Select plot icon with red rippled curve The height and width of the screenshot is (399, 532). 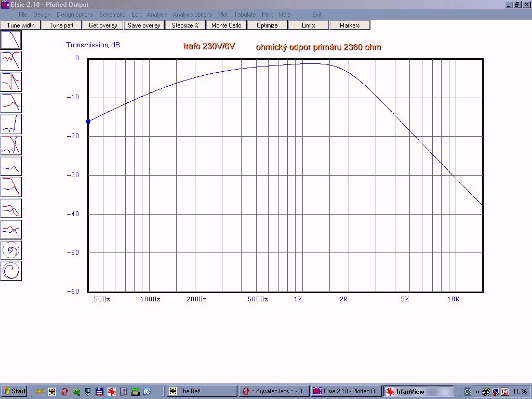[11, 61]
